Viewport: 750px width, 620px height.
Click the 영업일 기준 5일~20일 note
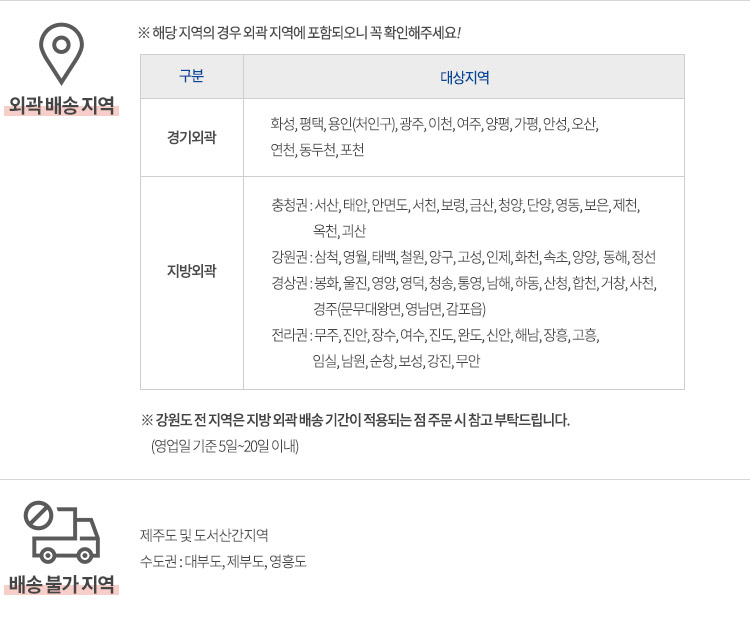point(225,446)
